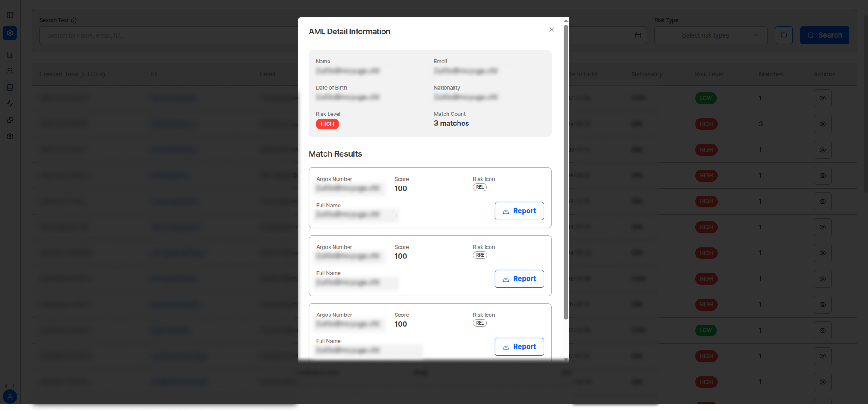Screen dimensions: 868x411
Task: Click the reset filters refresh button
Action: point(784,35)
